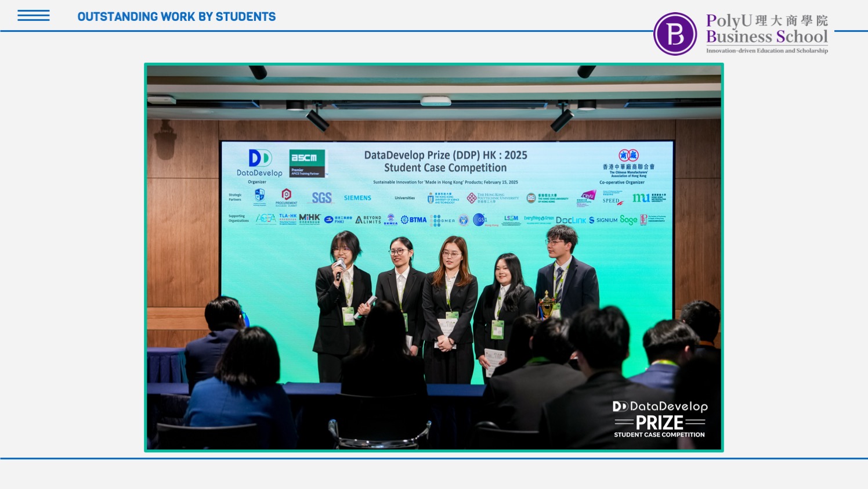Click the MiHK logo

(x=309, y=218)
